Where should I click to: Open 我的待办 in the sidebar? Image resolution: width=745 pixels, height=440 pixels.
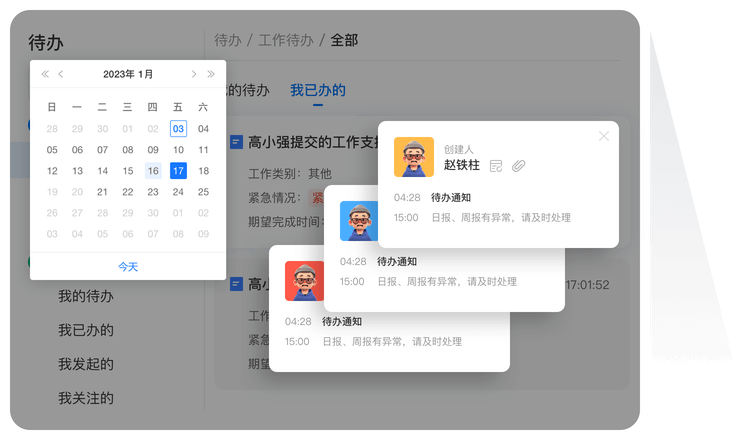pos(85,296)
